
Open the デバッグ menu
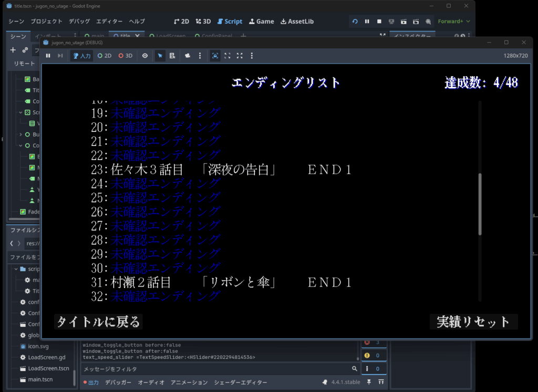click(79, 22)
